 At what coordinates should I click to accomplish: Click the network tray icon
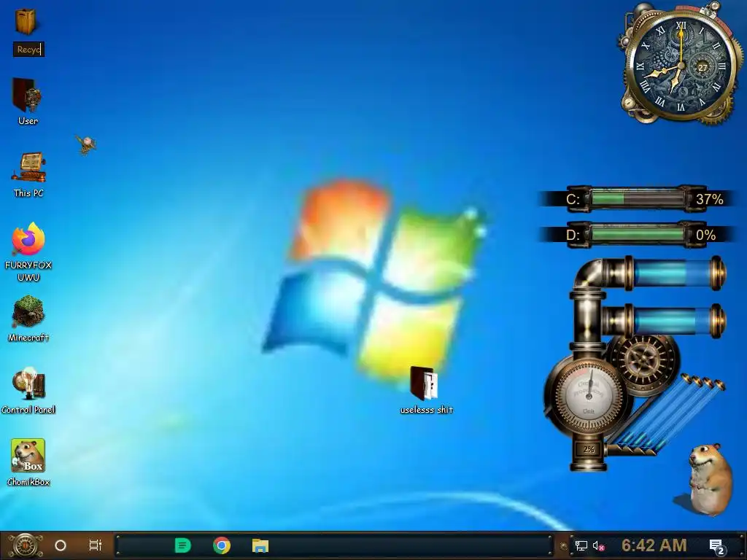tap(581, 545)
